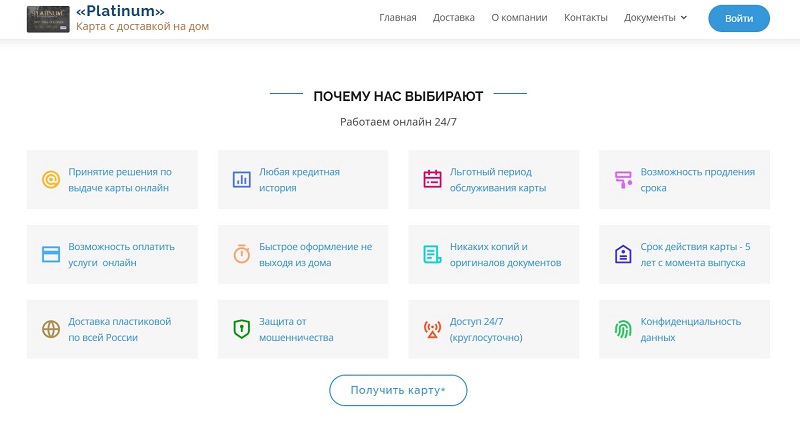
Task: Click the purple card validity badge icon
Action: tap(623, 254)
